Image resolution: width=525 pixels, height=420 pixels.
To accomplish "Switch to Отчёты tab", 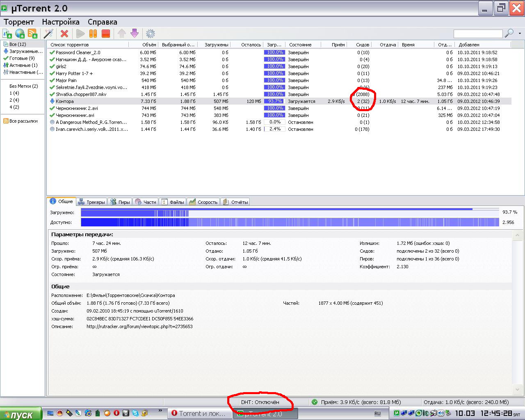I will pyautogui.click(x=235, y=202).
